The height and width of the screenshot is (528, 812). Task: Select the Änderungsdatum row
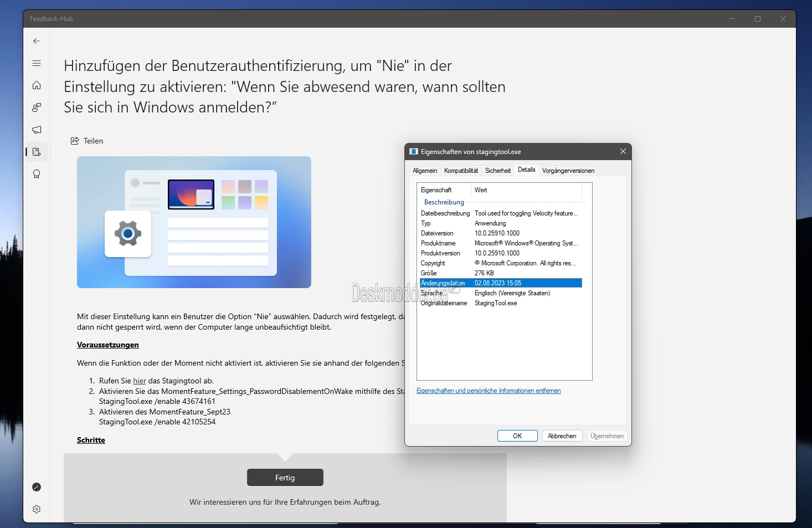pos(501,283)
